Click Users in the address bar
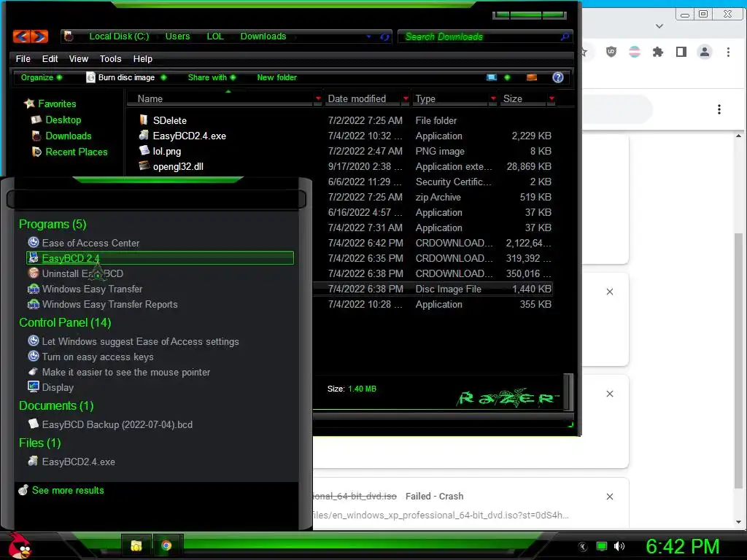The width and height of the screenshot is (747, 560). pos(177,36)
